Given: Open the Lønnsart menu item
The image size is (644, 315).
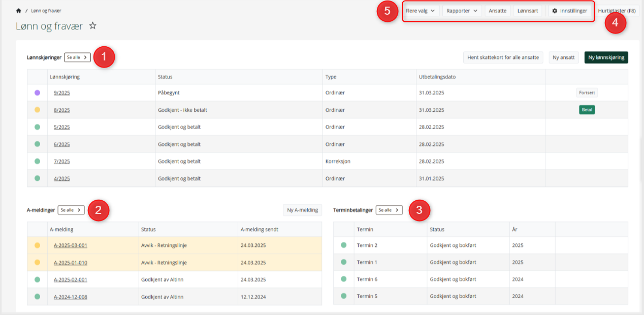Looking at the screenshot, I should (528, 11).
